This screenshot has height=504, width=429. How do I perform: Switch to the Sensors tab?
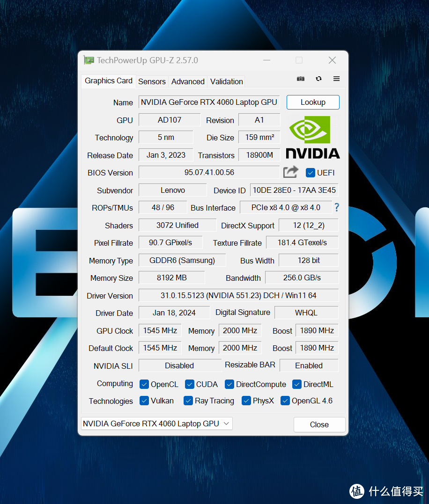[x=152, y=81]
